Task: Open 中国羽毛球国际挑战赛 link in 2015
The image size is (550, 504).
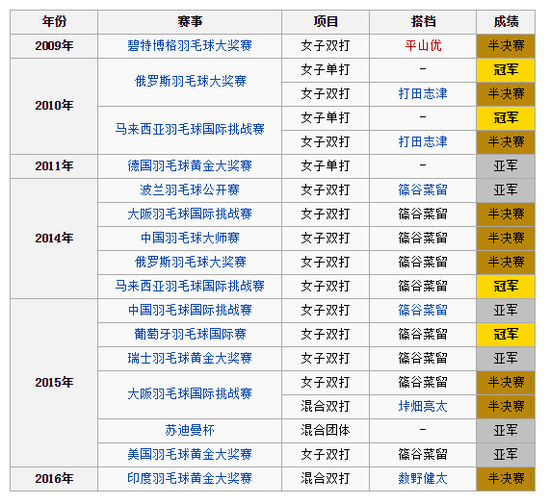Action: pos(189,310)
